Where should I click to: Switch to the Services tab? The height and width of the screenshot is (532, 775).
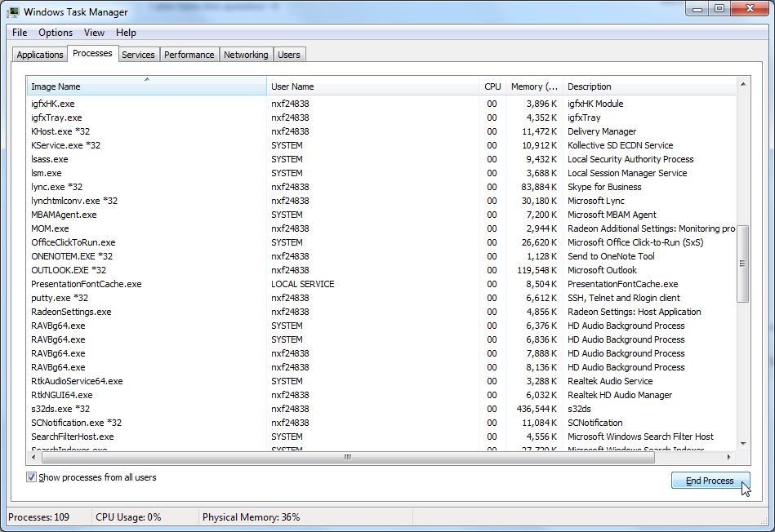[138, 55]
